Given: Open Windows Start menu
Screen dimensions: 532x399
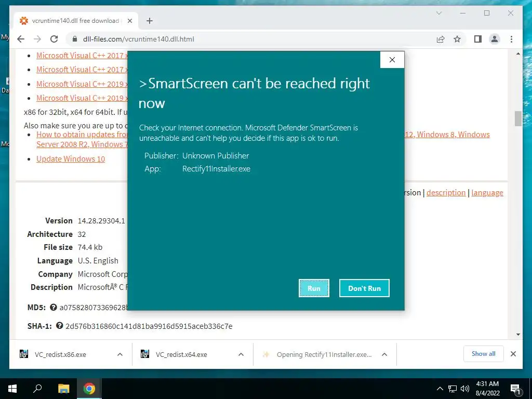Looking at the screenshot, I should point(12,389).
